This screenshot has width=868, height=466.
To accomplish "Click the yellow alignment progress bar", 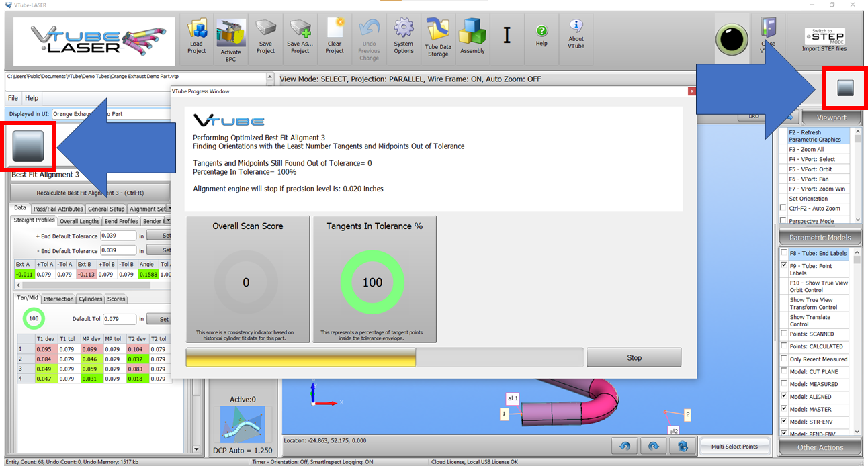I will tap(301, 357).
